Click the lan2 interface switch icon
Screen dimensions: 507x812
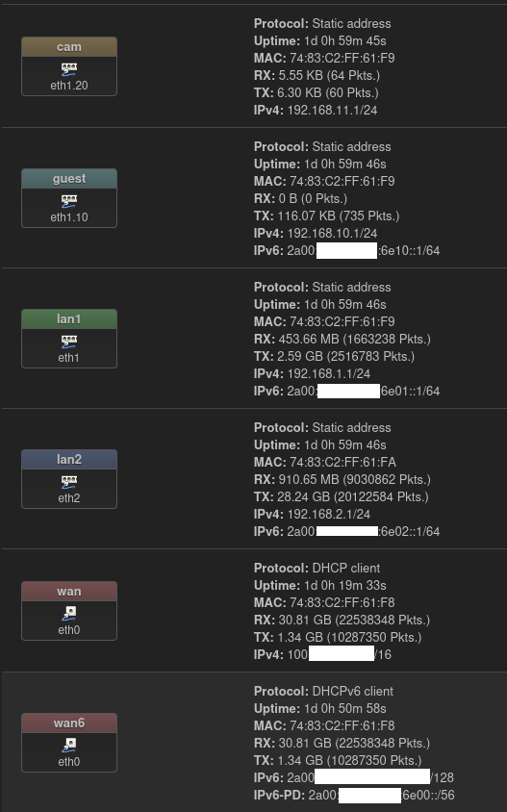69,482
